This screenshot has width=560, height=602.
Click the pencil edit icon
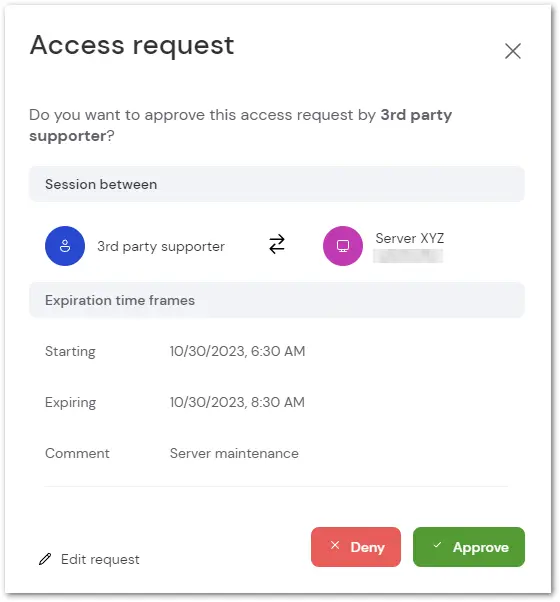pyautogui.click(x=45, y=559)
